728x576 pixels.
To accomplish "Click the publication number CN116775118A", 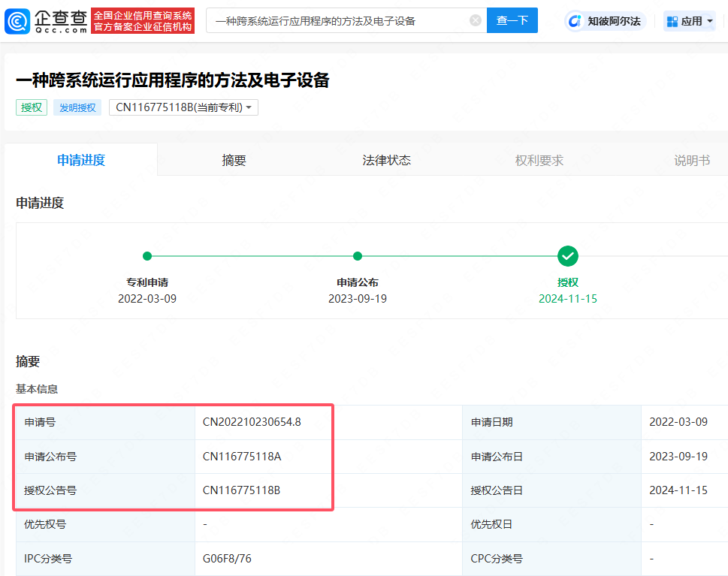I will click(242, 457).
